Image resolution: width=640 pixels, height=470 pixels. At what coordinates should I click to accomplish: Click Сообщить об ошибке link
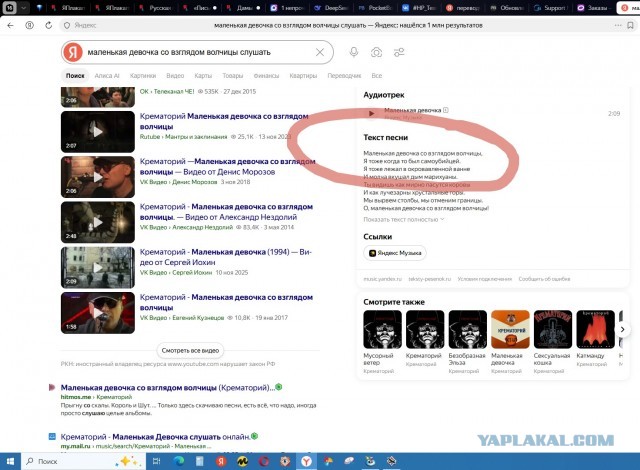click(x=544, y=279)
